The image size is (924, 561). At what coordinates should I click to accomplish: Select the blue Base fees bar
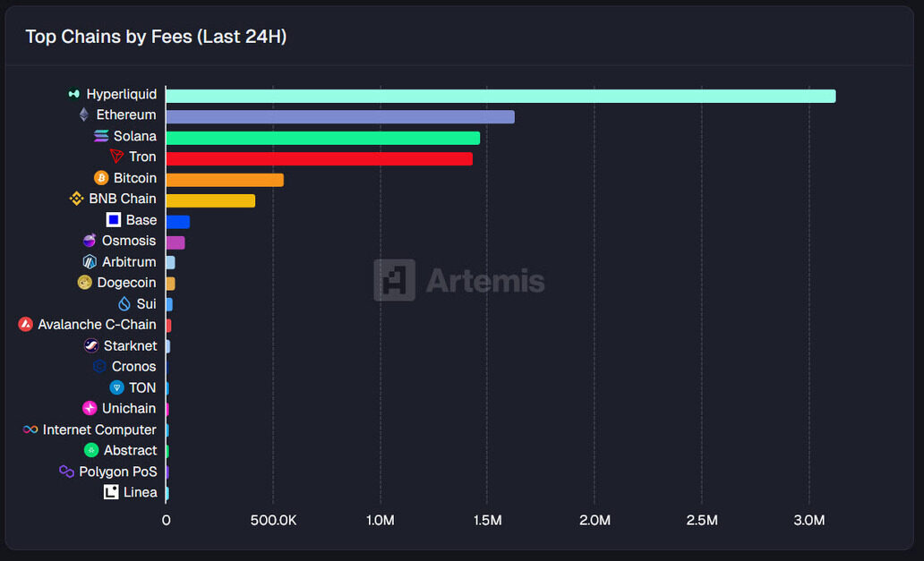tap(178, 222)
